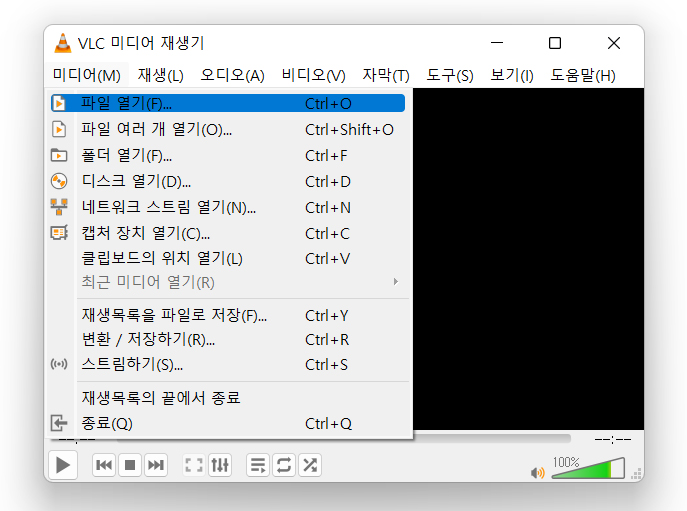Toggle 재생목록의 끝에서 종료 option
The width and height of the screenshot is (687, 511).
228,398
